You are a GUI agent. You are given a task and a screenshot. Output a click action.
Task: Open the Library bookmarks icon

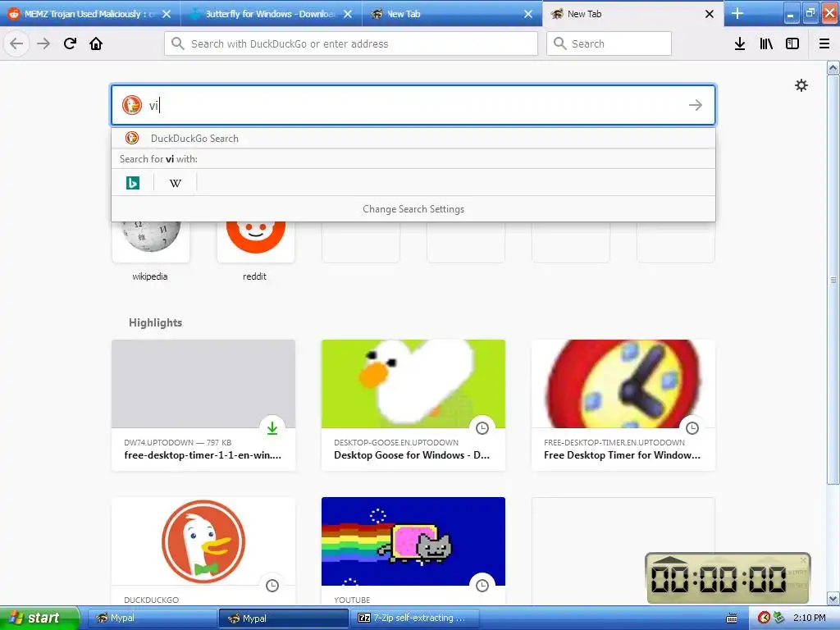(x=766, y=43)
